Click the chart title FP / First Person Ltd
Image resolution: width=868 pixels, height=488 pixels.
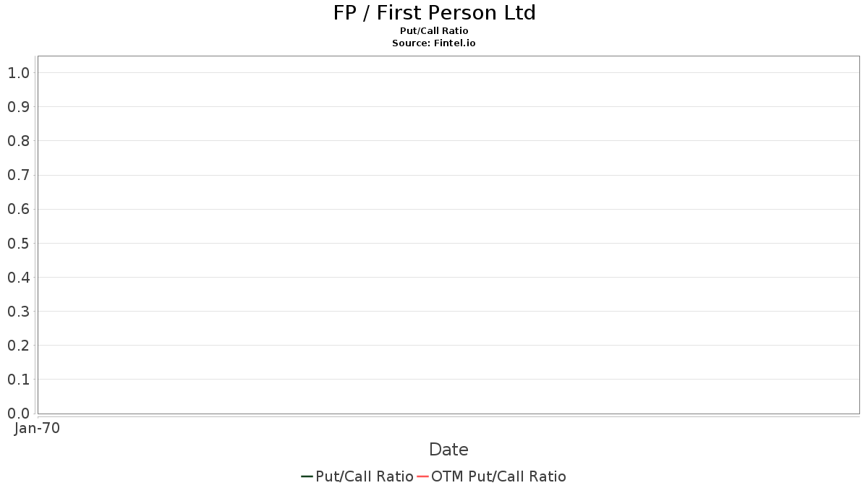[x=434, y=13]
